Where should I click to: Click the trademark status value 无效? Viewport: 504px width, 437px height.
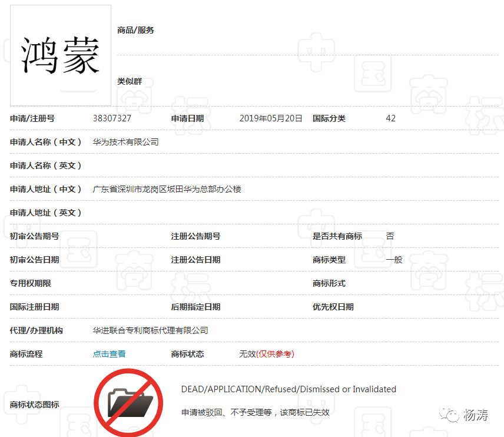[x=247, y=354]
